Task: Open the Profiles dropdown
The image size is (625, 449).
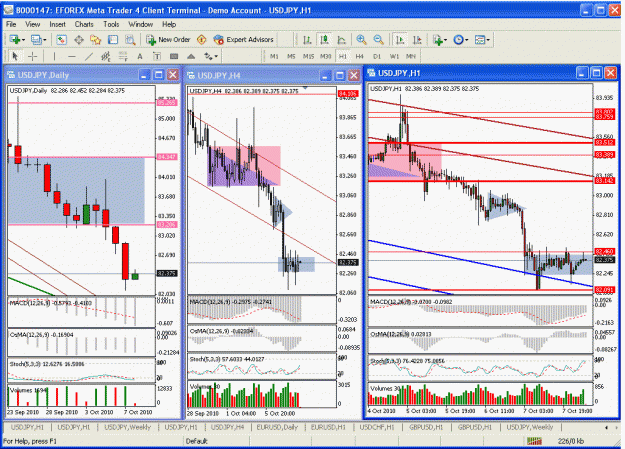Action: [39, 39]
